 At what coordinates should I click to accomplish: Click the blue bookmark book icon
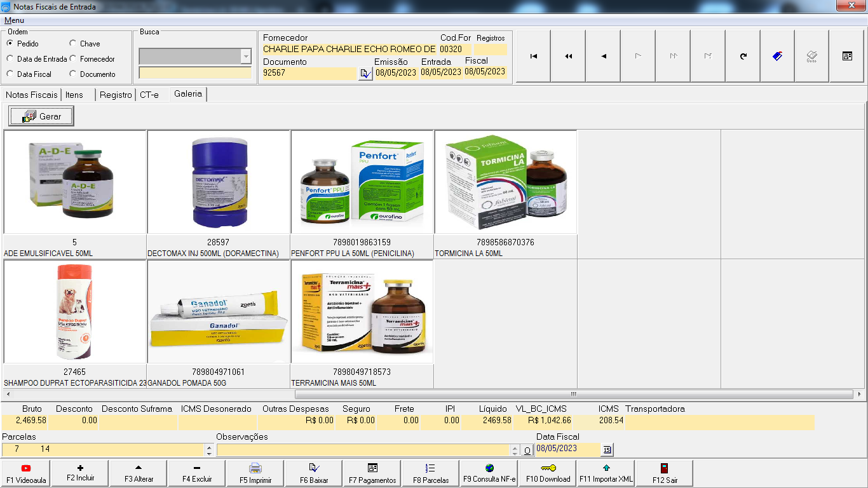[777, 57]
